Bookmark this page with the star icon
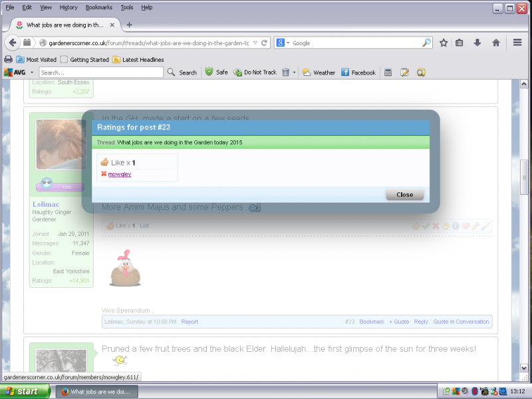 pyautogui.click(x=444, y=43)
